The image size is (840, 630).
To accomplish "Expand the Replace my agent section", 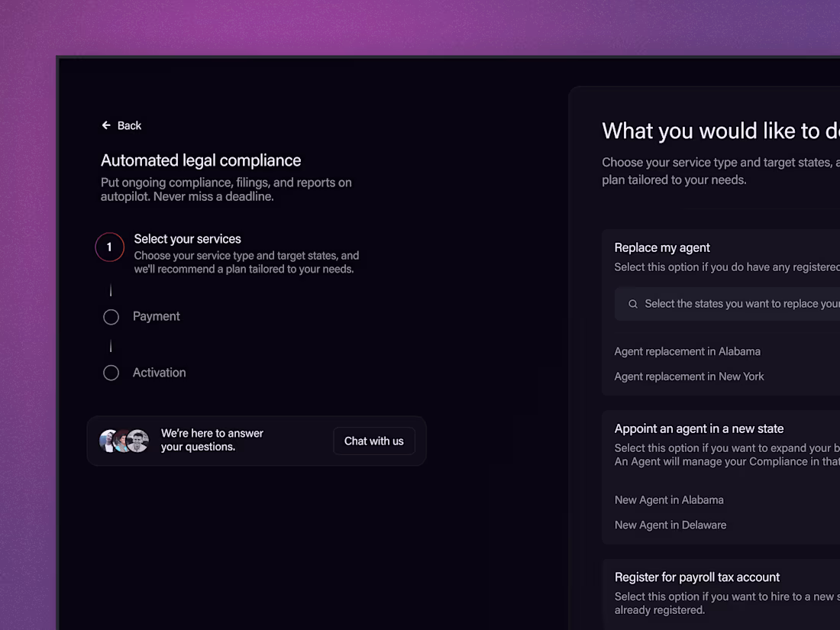I will [x=662, y=247].
